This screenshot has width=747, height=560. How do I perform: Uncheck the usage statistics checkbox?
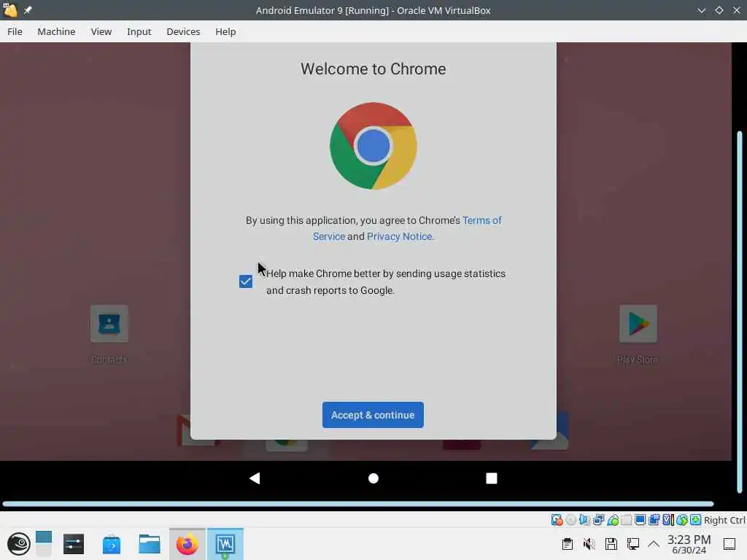point(246,281)
